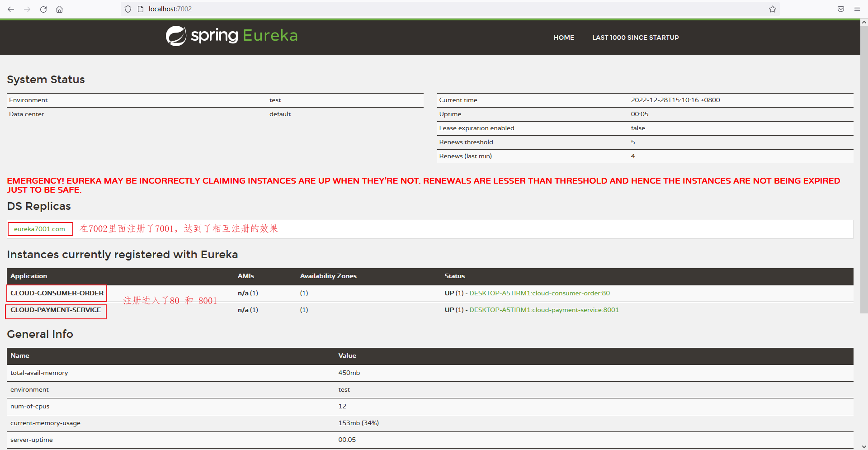The width and height of the screenshot is (868, 450).
Task: Open the browser application menu
Action: (857, 9)
